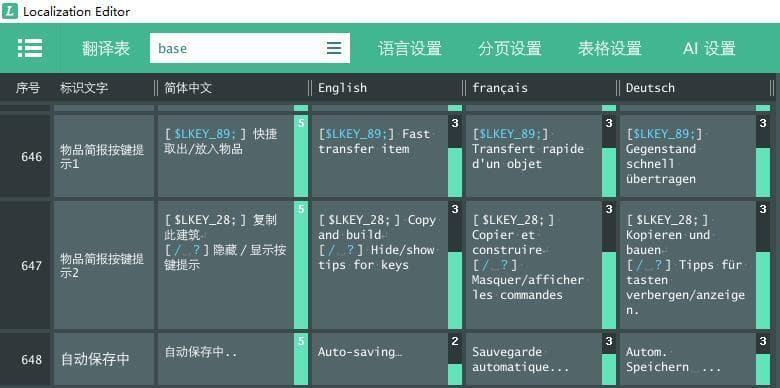This screenshot has width=780, height=388.
Task: Click row 647 French status bar marked 3
Action: [x=609, y=265]
